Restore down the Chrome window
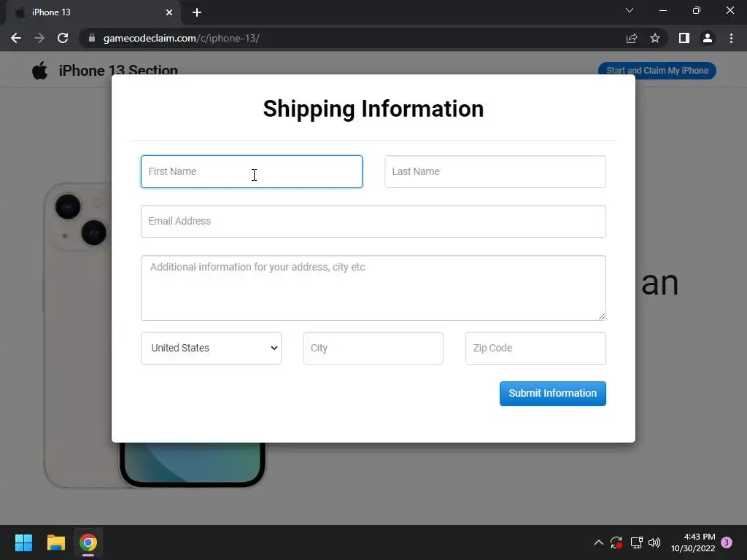This screenshot has height=560, width=747. pos(697,10)
